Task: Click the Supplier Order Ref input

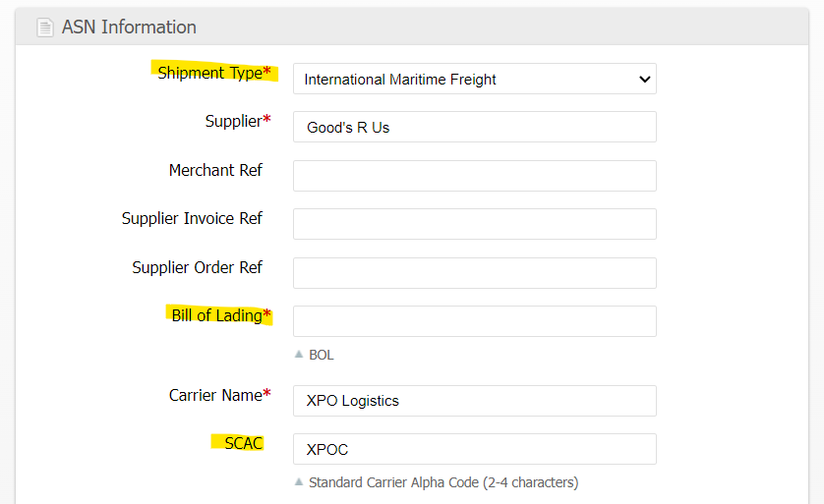Action: click(474, 273)
